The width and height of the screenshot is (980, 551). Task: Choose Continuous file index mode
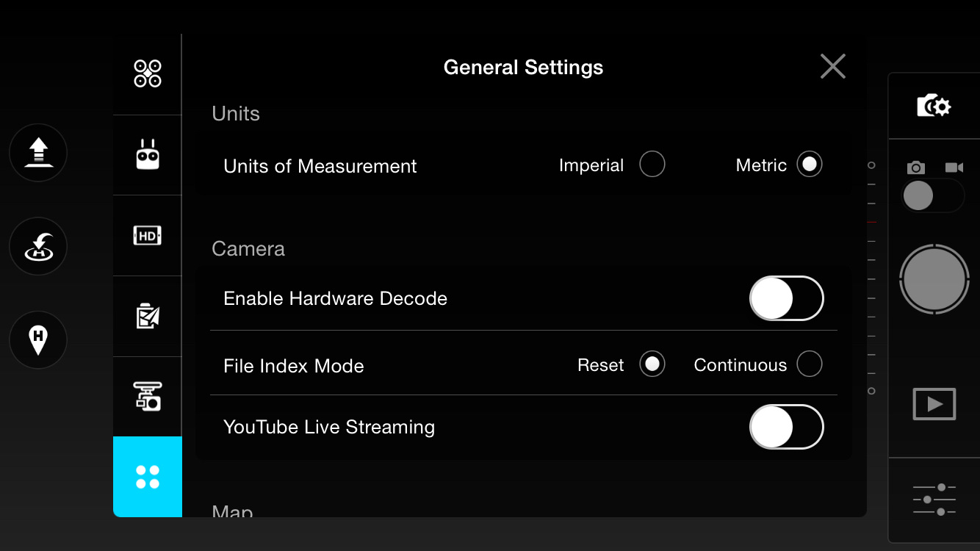(810, 364)
